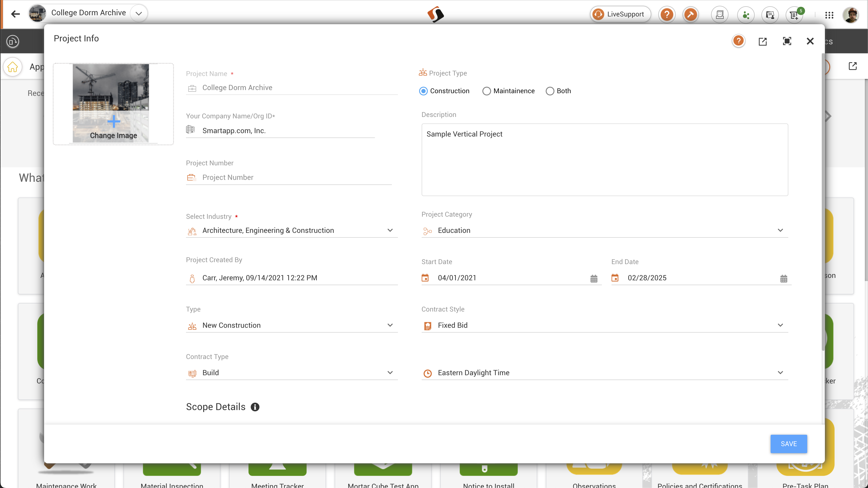
Task: Expand the Eastern Daylight Time dropdown
Action: [780, 373]
